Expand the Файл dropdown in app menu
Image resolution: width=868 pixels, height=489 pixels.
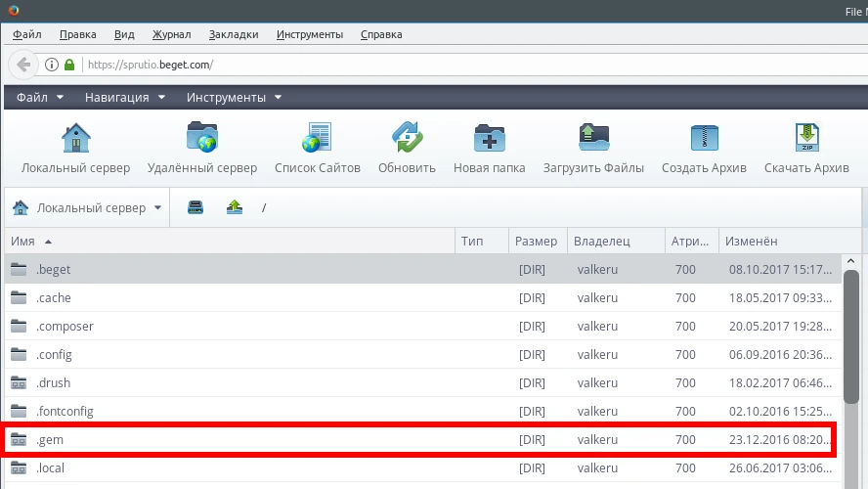coord(40,98)
